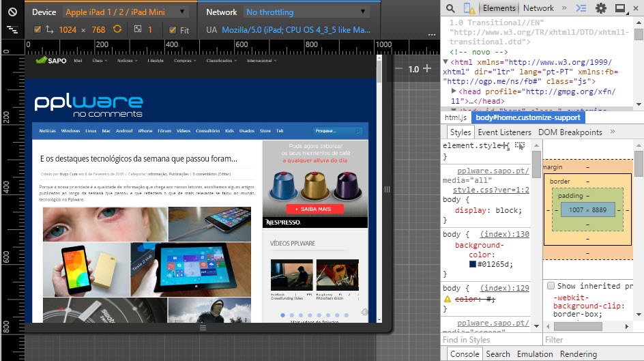Image resolution: width=644 pixels, height=361 pixels.
Task: Click the search magnifier in Pesquisar box
Action: click(357, 131)
